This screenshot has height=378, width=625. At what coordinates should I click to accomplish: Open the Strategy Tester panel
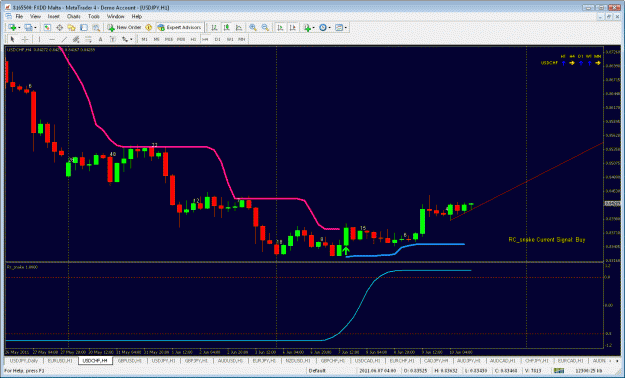pos(96,28)
